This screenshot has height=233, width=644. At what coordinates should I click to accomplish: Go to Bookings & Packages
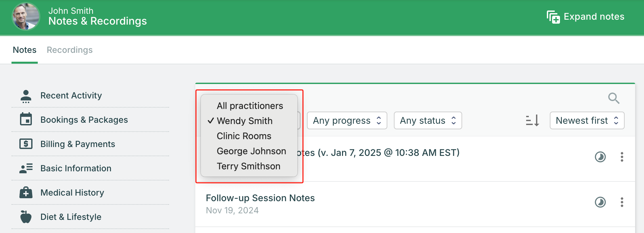[x=84, y=120]
